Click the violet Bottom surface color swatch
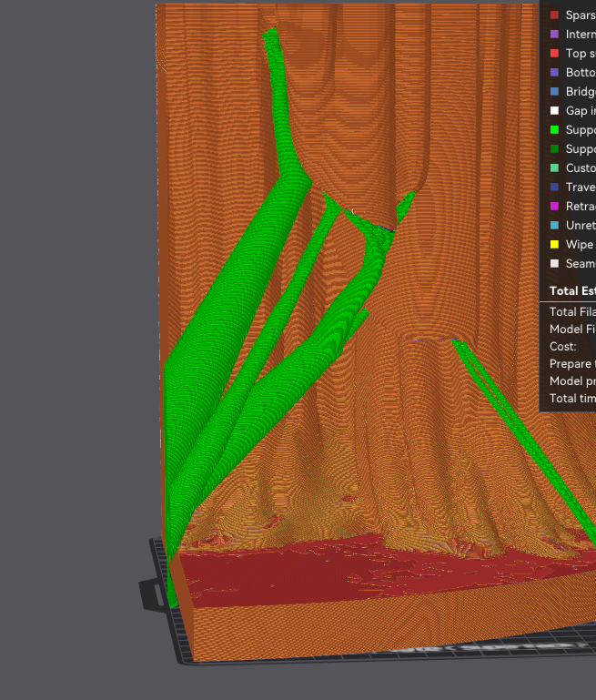 coord(554,72)
